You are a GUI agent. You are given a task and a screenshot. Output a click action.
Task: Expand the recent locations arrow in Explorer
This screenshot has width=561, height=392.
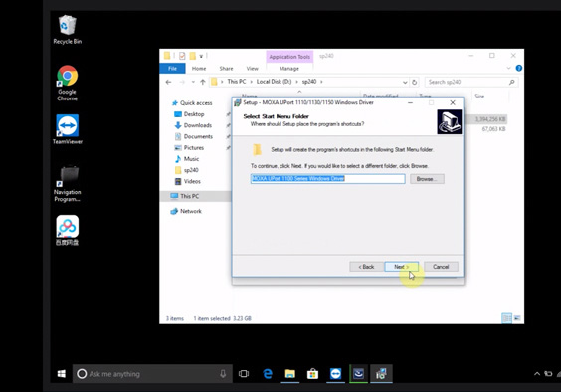coord(193,82)
